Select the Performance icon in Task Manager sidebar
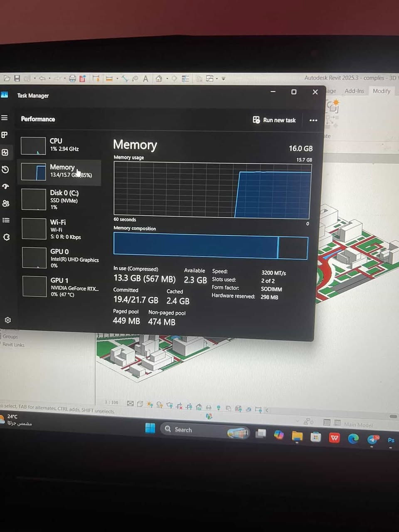Image resolution: width=399 pixels, height=532 pixels. (5, 152)
